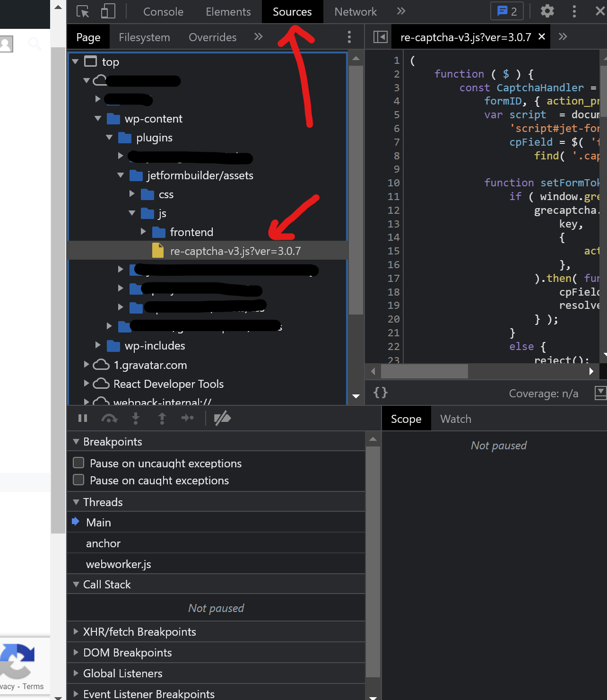This screenshot has width=607, height=700.
Task: Collapse the jetformbuilder/assets folder
Action: 121,175
